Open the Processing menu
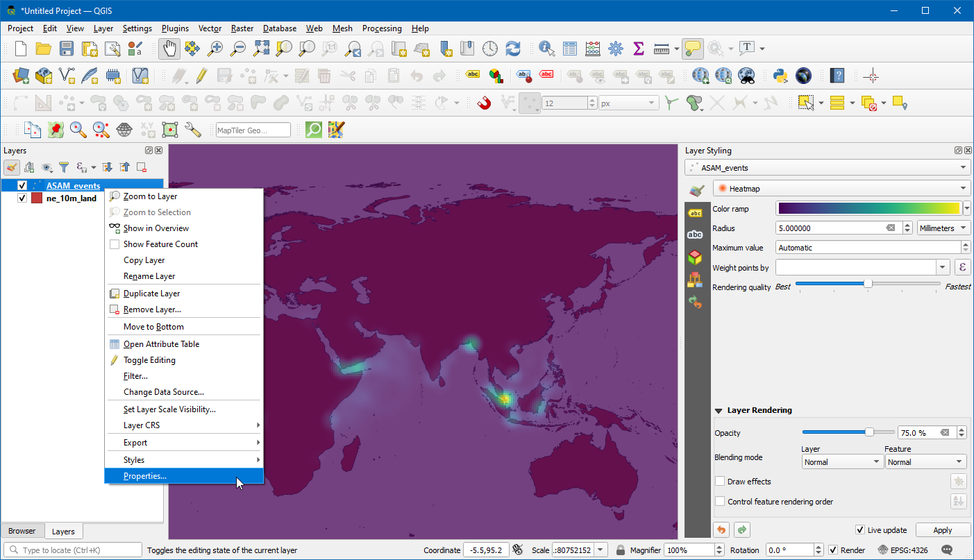974x560 pixels. click(x=381, y=28)
